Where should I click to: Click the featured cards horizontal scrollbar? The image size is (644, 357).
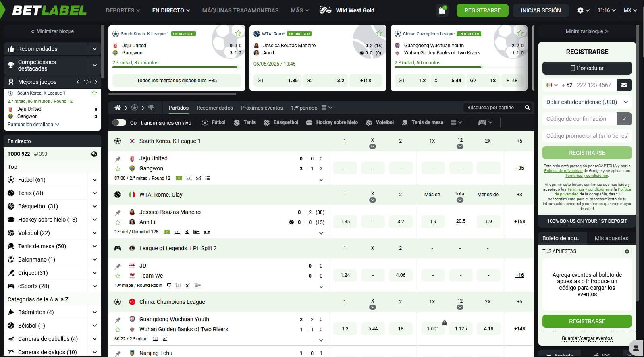[x=172, y=94]
